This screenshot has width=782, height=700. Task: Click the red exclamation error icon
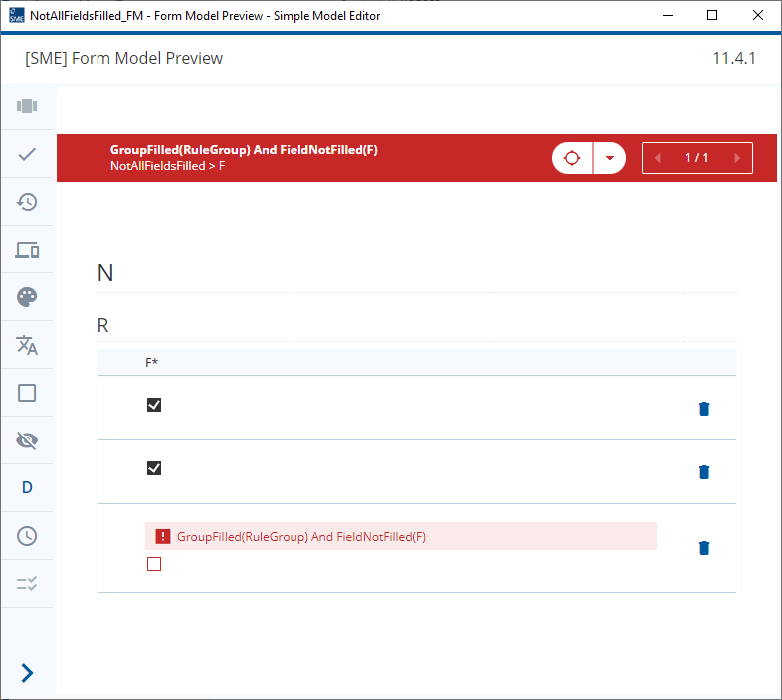click(x=163, y=537)
